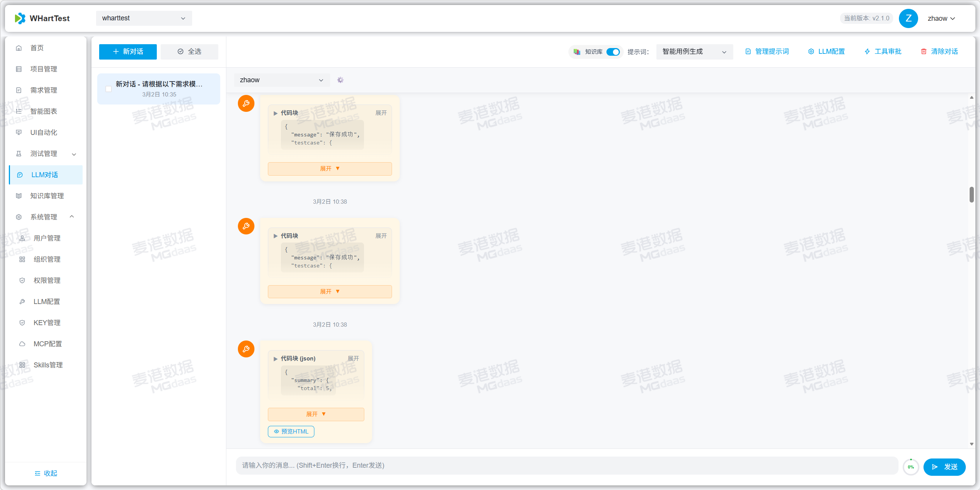This screenshot has width=980, height=490.
Task: Click the eye icon on 预览HTML
Action: click(276, 431)
